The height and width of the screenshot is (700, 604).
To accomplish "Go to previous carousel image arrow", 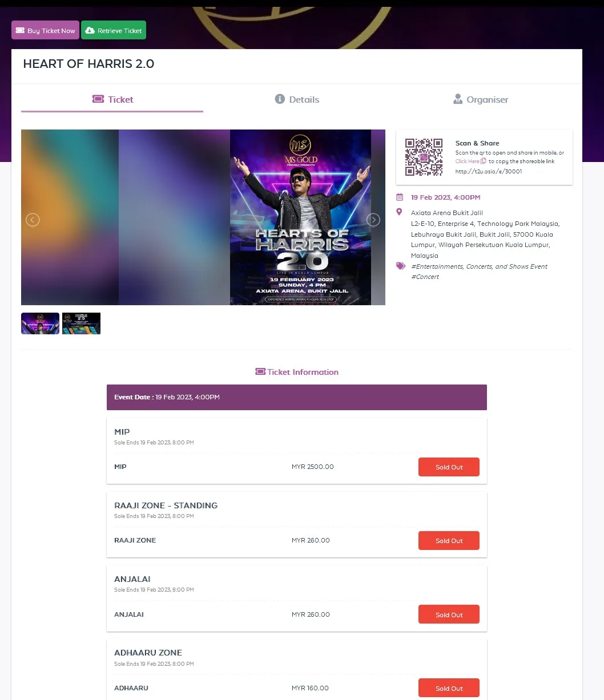I will click(x=33, y=220).
